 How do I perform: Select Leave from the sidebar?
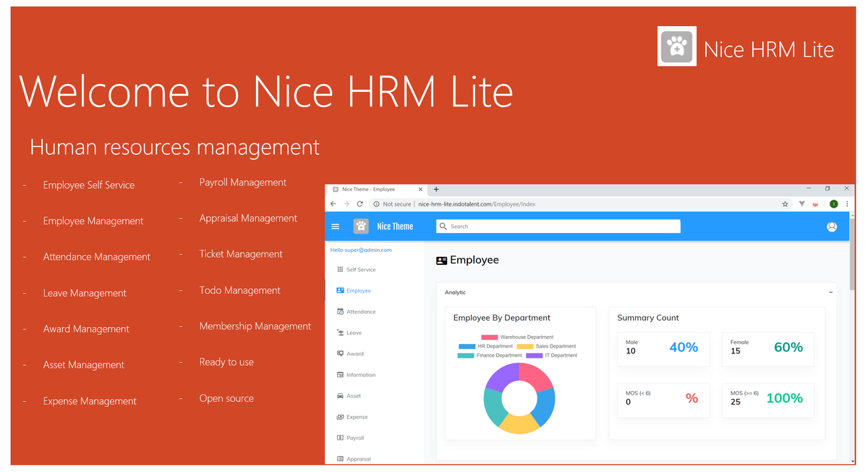pyautogui.click(x=354, y=332)
